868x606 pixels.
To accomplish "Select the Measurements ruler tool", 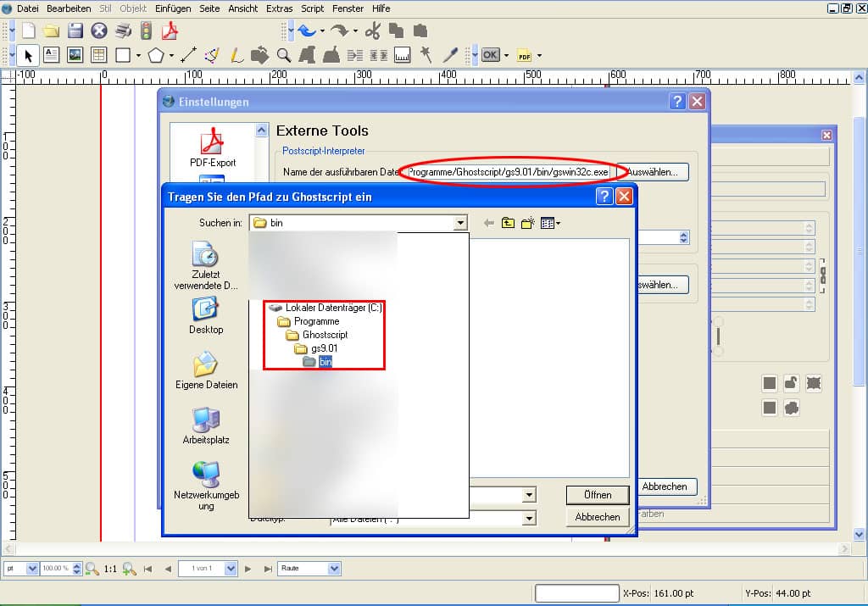I will (x=402, y=54).
